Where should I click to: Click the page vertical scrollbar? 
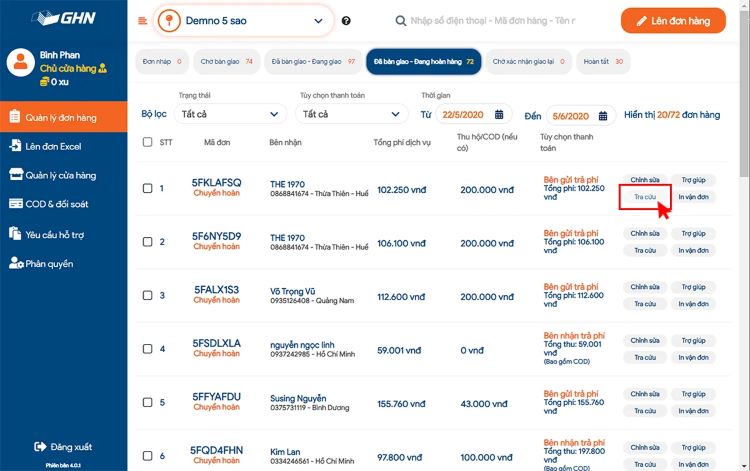tap(741, 200)
